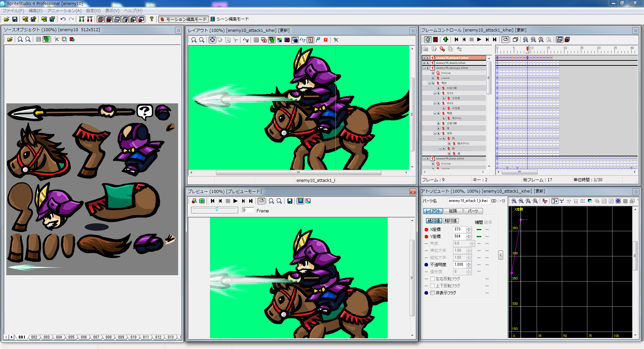Open the ファイル(F) menu

[13, 11]
